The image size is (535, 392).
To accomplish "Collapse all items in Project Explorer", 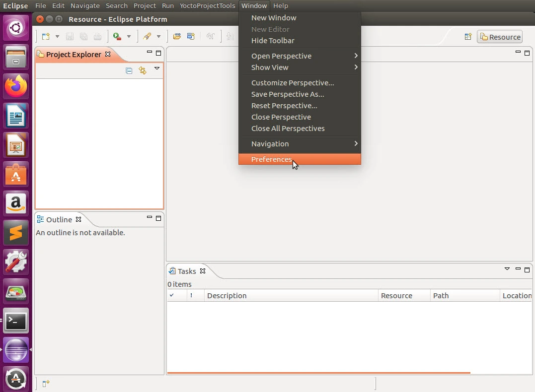I will 129,71.
